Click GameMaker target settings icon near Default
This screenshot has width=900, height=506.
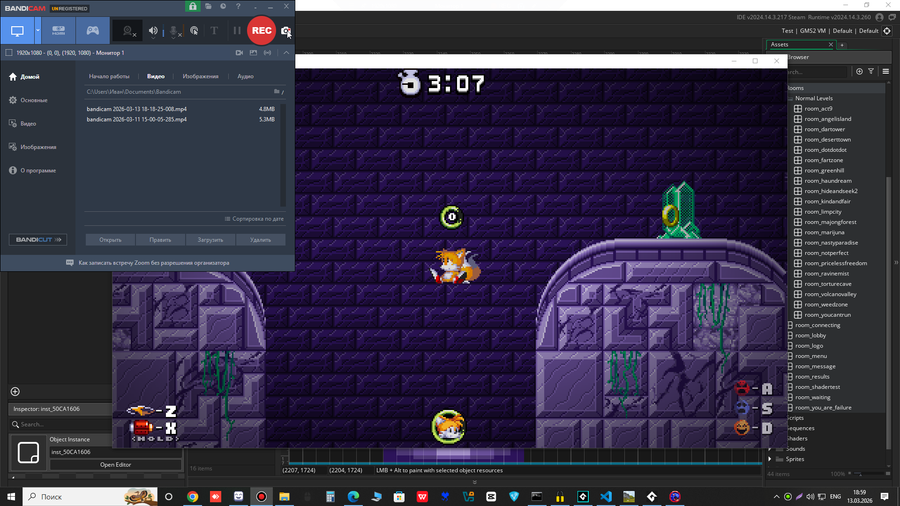tap(887, 31)
